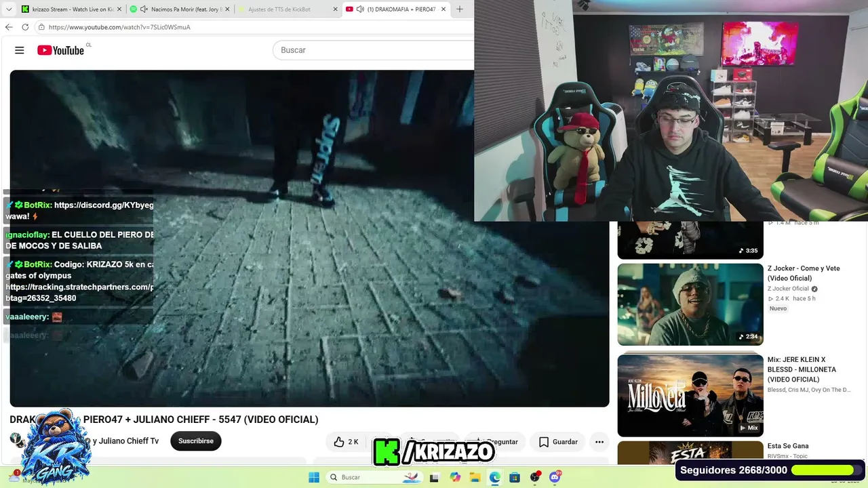View site information lock icon
Screen dimensions: 868x488
(41, 27)
